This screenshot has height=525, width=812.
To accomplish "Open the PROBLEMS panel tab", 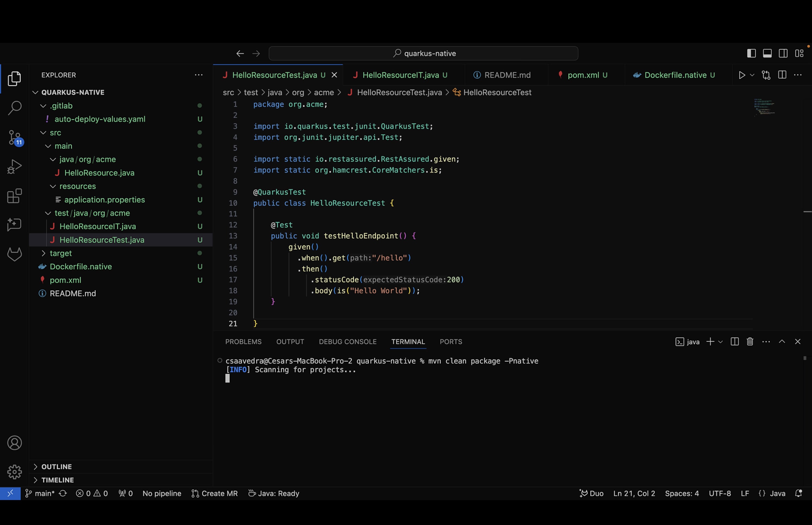I will pyautogui.click(x=243, y=341).
